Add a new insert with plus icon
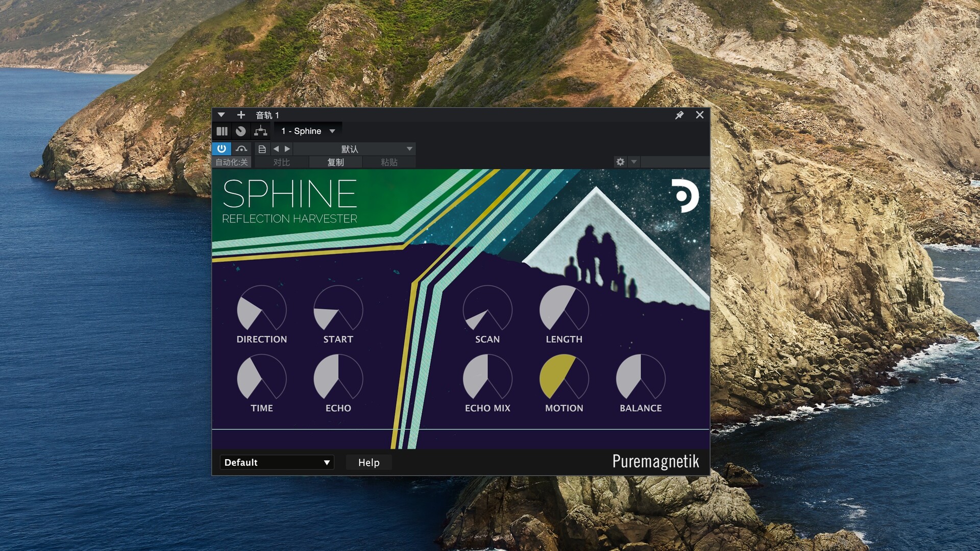Screen dimensions: 980x551 pos(241,115)
